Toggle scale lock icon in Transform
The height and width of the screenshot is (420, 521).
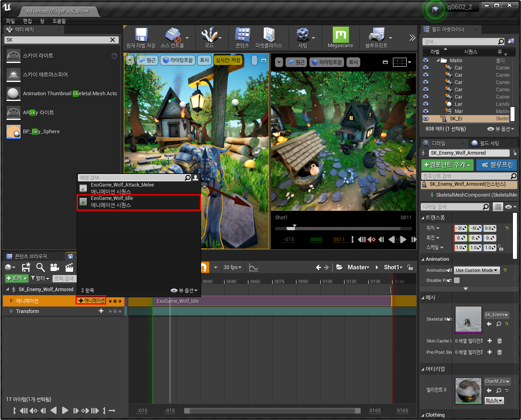(501, 248)
